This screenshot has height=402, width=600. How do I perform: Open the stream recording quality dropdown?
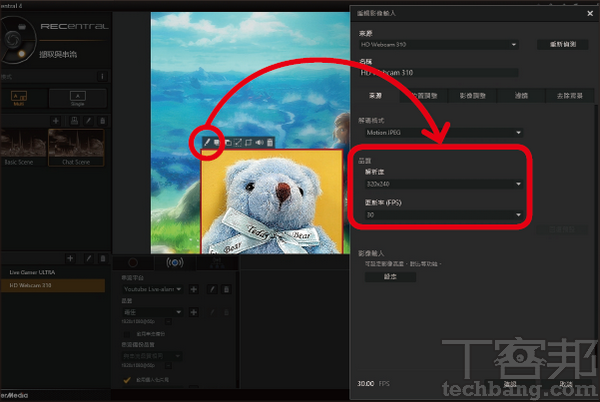click(x=152, y=356)
